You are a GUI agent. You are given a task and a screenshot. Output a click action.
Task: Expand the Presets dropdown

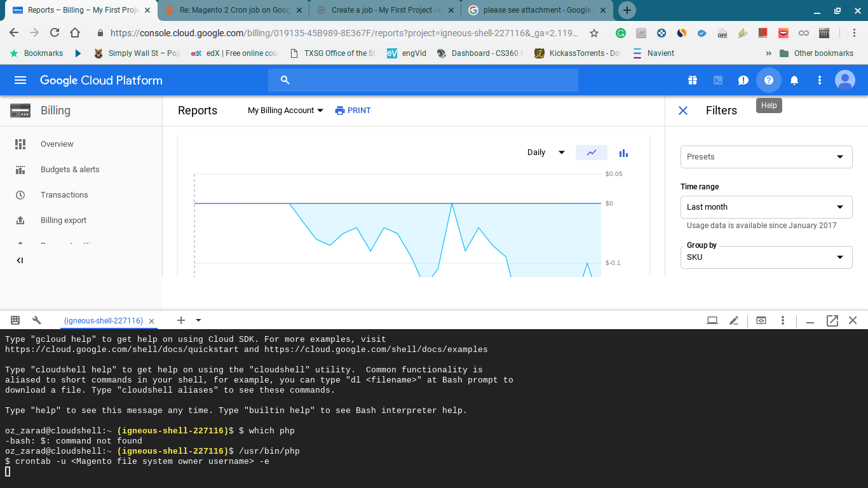tap(766, 157)
